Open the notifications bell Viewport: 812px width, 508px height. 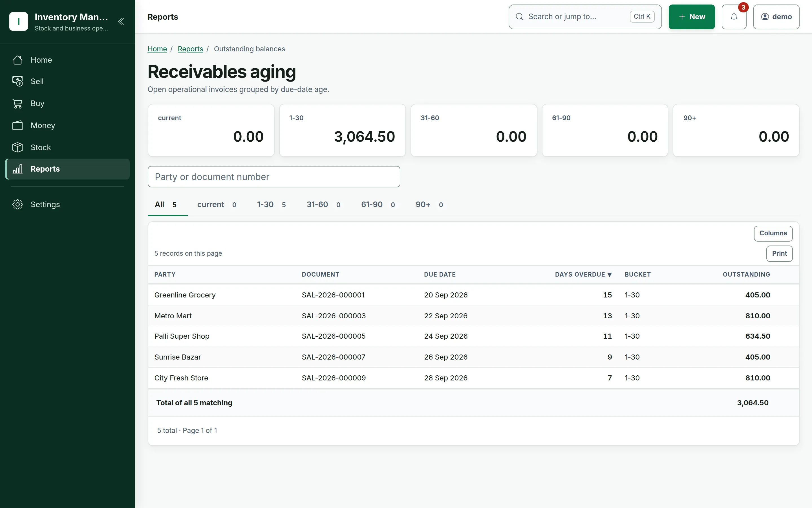coord(734,17)
